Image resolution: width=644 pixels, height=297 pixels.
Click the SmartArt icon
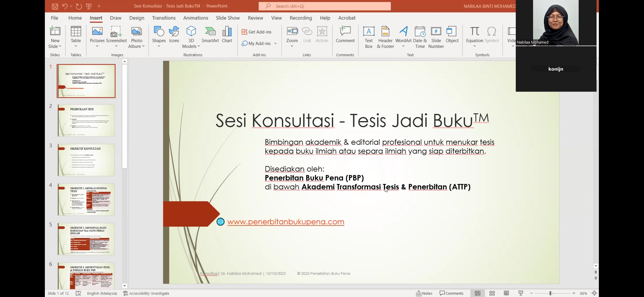pyautogui.click(x=210, y=34)
